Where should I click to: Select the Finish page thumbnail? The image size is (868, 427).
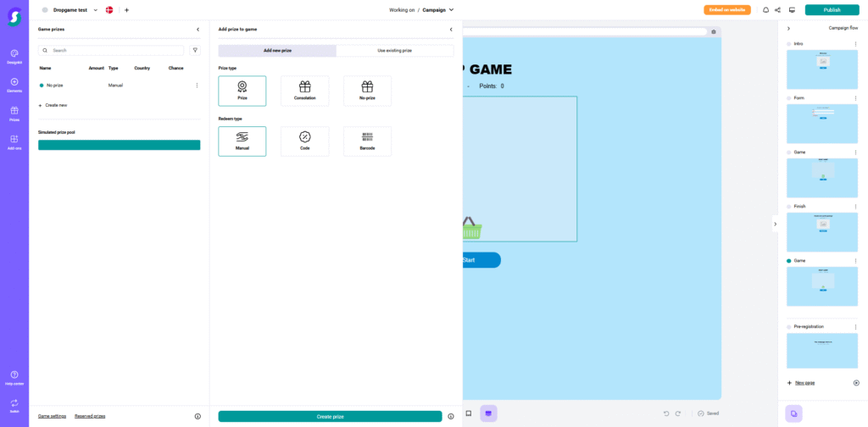point(822,232)
